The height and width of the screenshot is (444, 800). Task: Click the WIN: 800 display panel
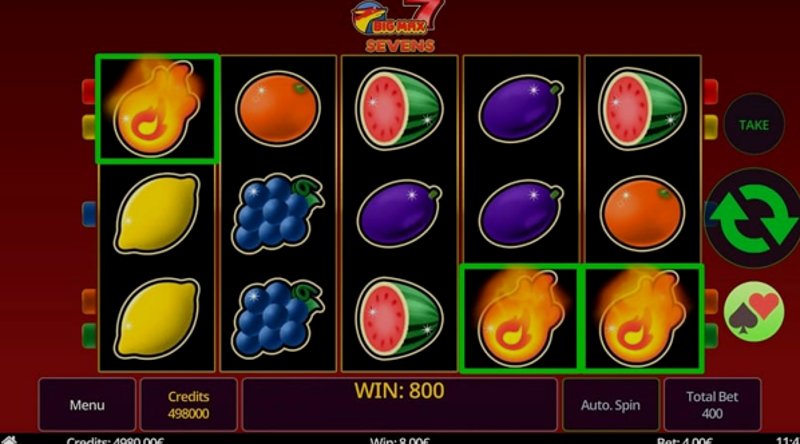[x=399, y=405]
